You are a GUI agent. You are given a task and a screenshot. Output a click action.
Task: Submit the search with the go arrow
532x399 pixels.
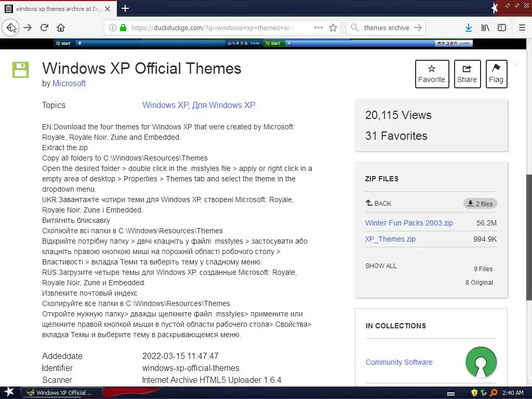pyautogui.click(x=418, y=28)
